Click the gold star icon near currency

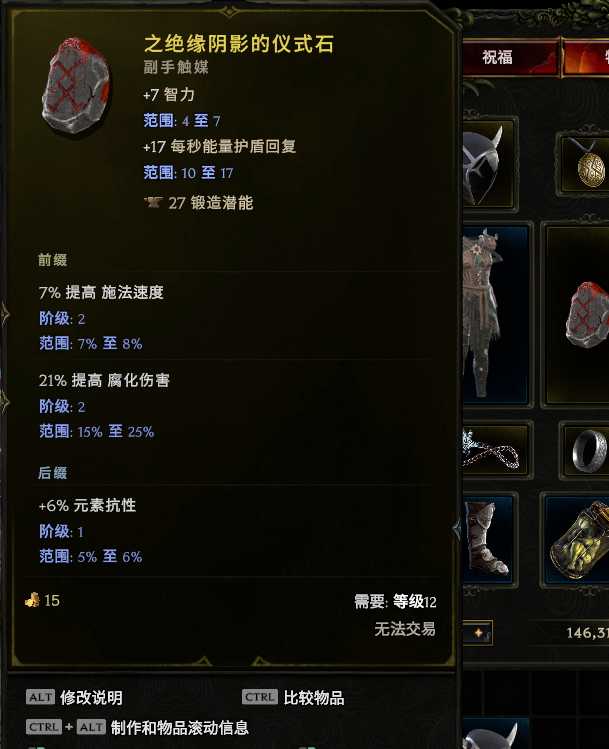478,633
